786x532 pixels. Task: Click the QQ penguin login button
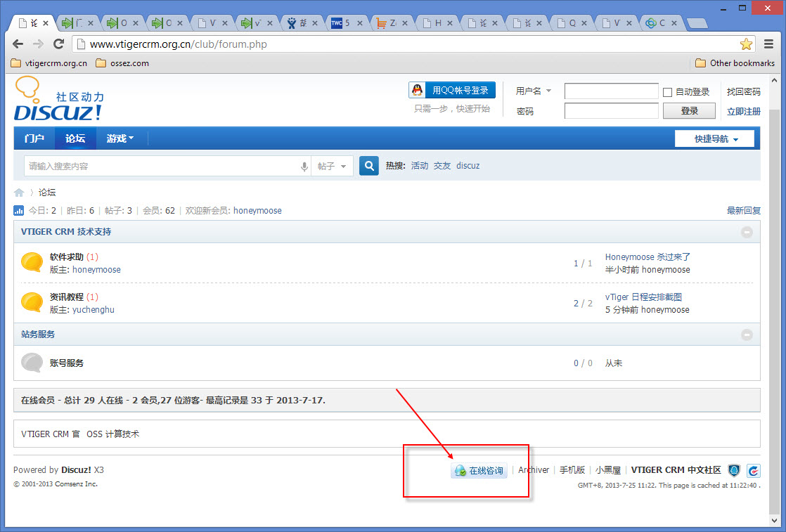coord(452,90)
